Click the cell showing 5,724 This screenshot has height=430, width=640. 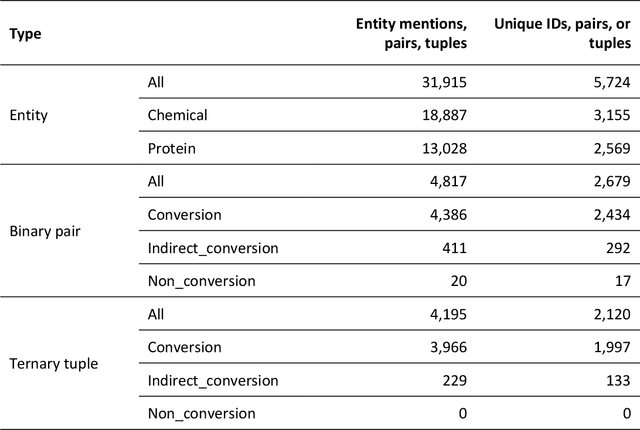click(612, 82)
